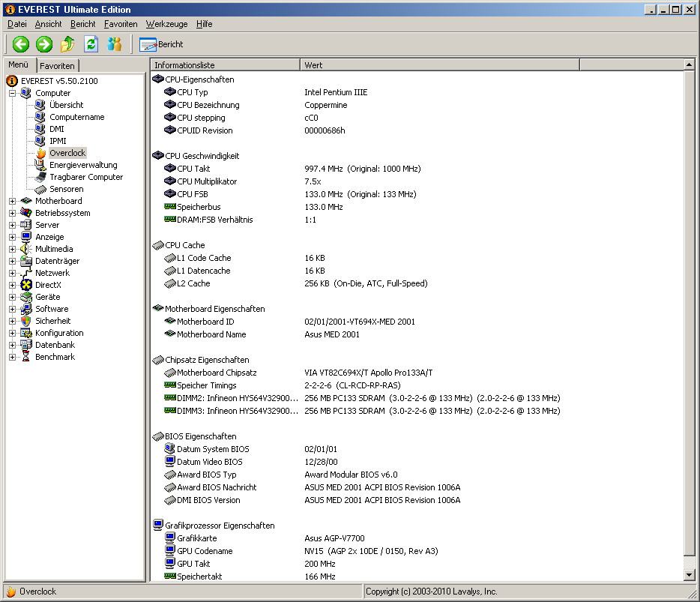This screenshot has height=602, width=700.
Task: Expand the Server tree node
Action: 13,225
